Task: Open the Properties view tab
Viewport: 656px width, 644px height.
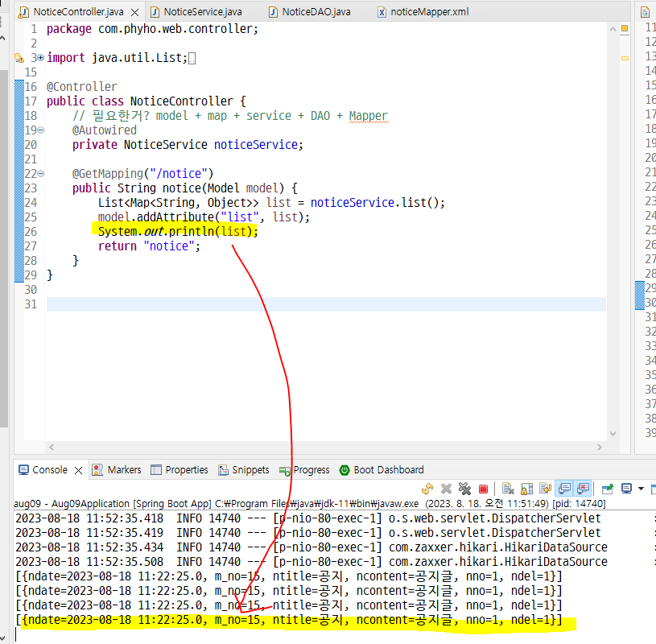Action: [179, 470]
